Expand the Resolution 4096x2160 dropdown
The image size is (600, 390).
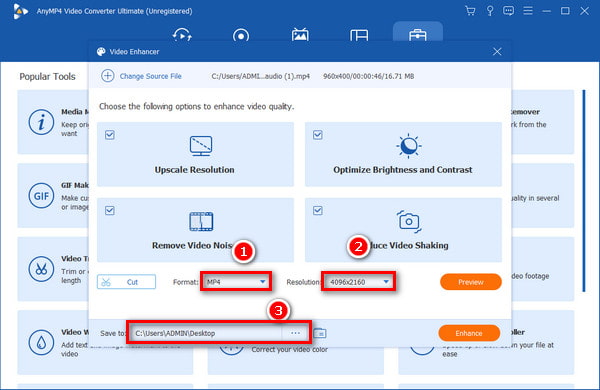pos(359,282)
